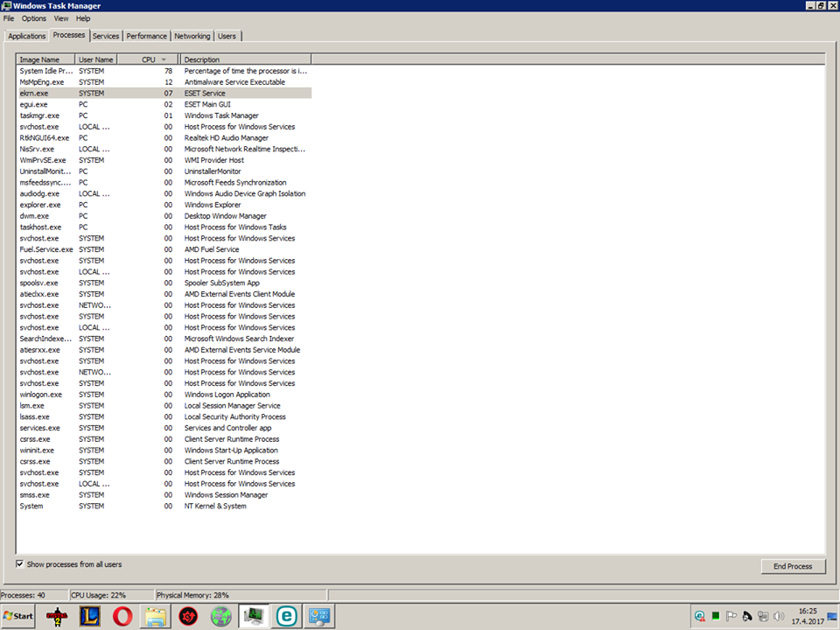Select the spoolsv.exe process
The width and height of the screenshot is (840, 630).
tap(164, 283)
